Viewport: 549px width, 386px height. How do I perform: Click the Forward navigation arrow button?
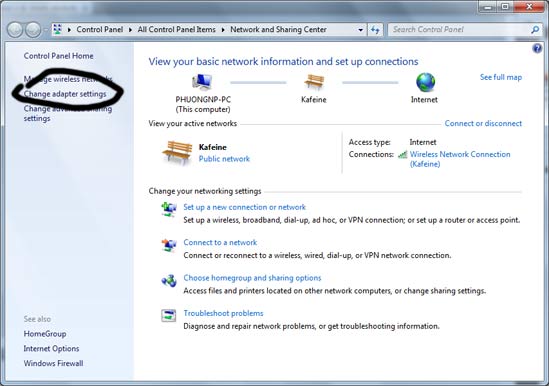33,30
